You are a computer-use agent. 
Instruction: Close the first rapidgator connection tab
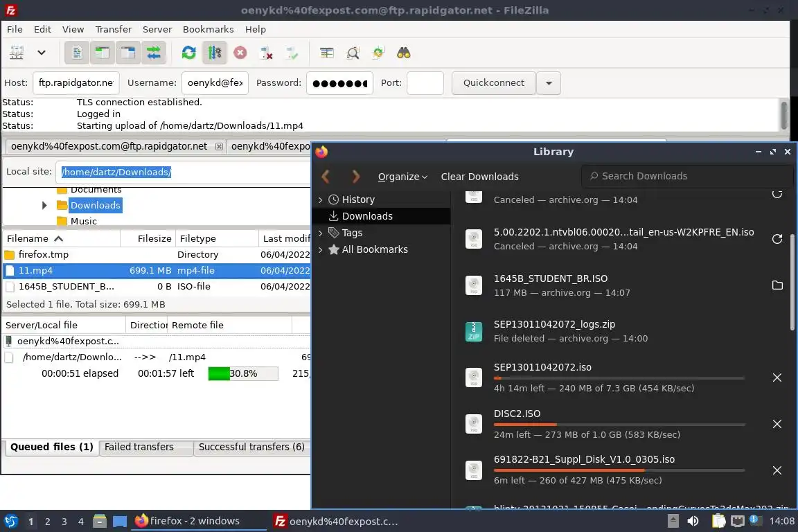219,146
